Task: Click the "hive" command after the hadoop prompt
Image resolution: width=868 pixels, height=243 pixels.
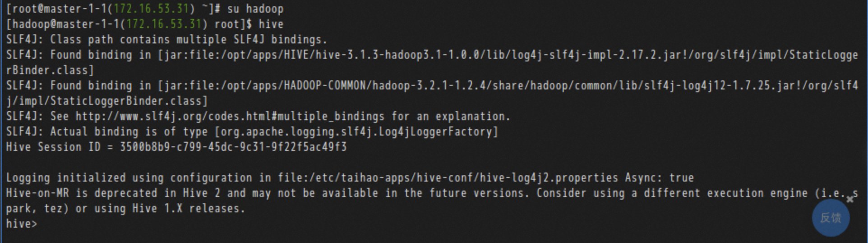Action: tap(271, 24)
